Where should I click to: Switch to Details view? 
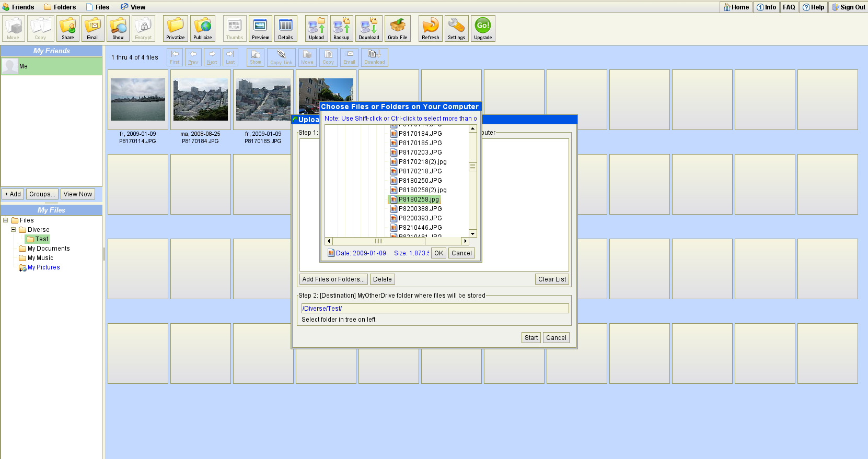[x=285, y=28]
